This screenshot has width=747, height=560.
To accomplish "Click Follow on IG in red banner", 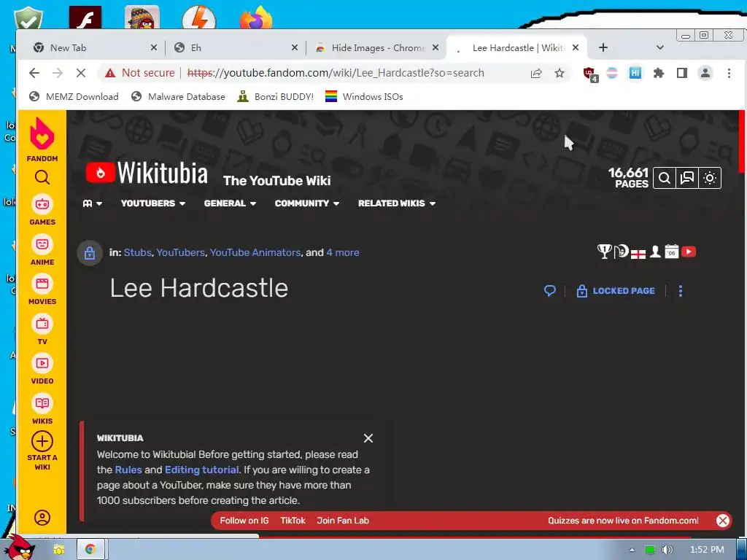I will tap(244, 521).
